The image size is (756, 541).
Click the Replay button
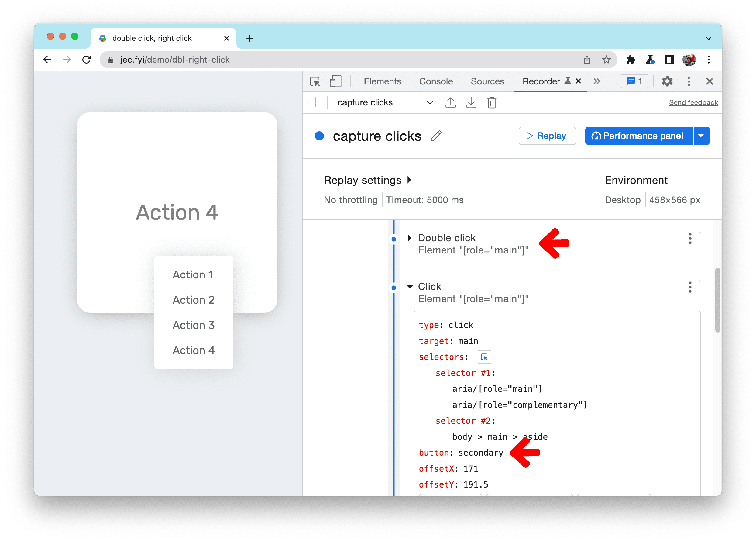547,136
